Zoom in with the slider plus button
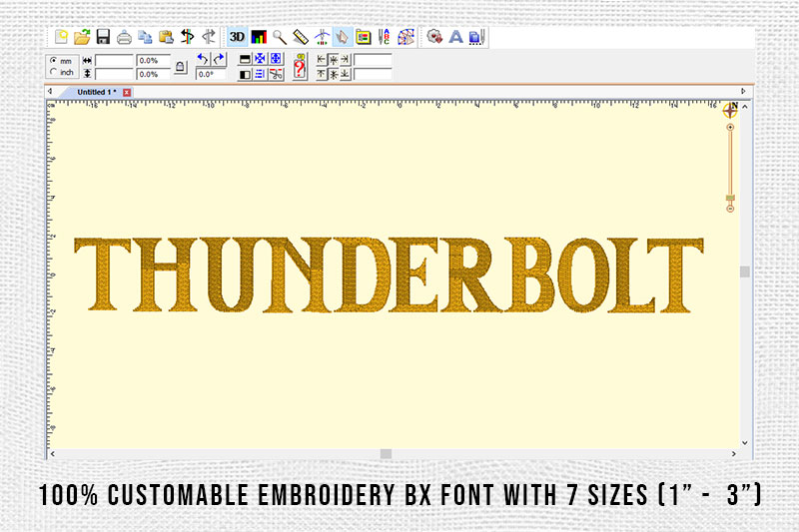 pos(730,128)
